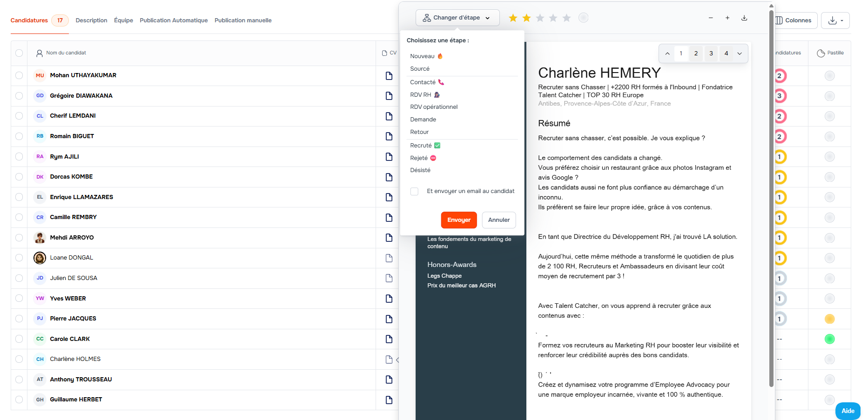
Task: Rate candidate three stars
Action: [x=540, y=18]
